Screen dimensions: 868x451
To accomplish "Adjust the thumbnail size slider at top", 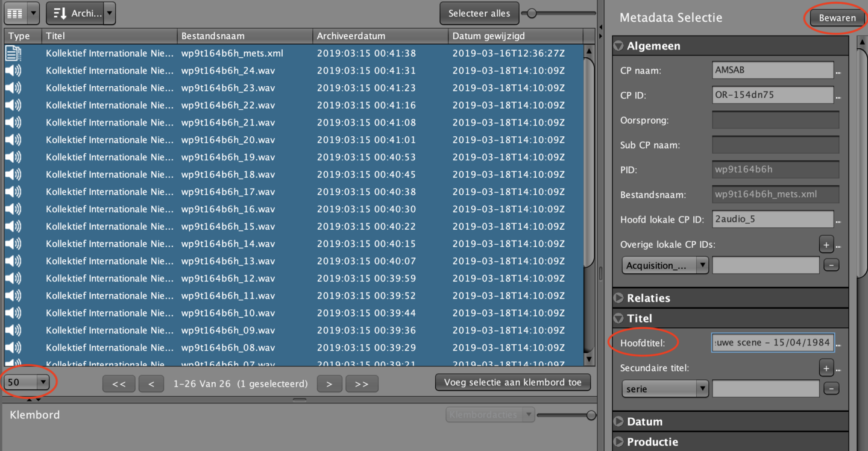I will (532, 13).
